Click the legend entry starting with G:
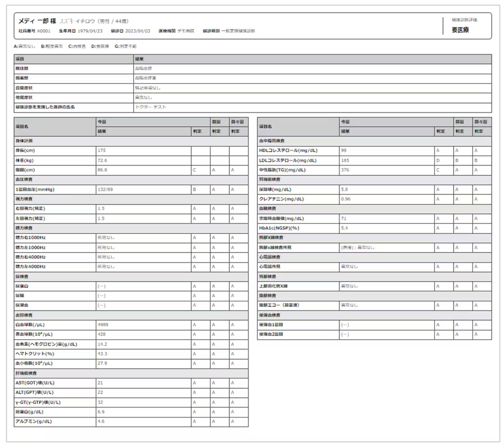Image resolution: width=504 pixels, height=446 pixels. click(x=126, y=46)
